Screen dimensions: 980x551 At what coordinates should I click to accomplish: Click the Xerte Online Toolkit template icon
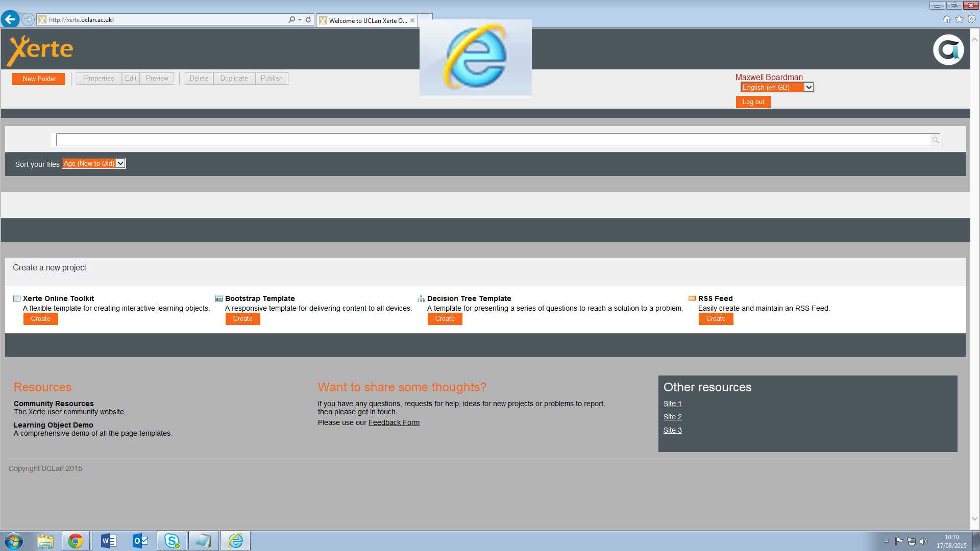point(17,298)
